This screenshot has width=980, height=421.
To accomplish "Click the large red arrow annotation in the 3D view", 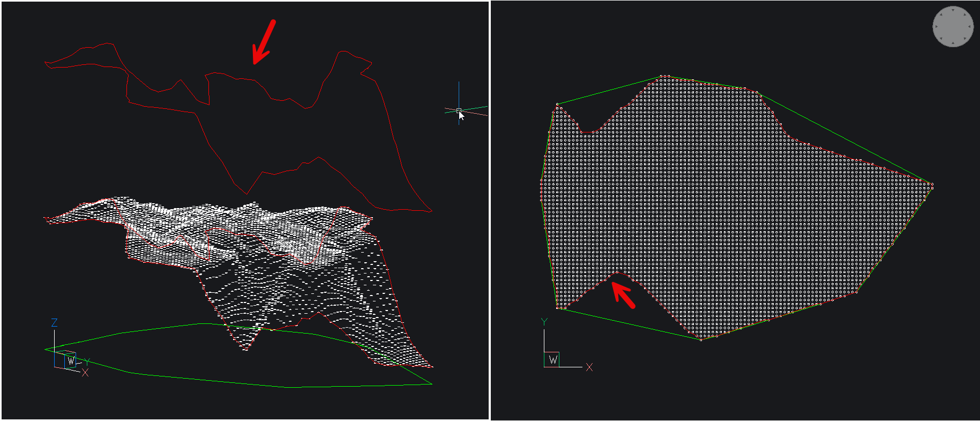I will (x=264, y=42).
